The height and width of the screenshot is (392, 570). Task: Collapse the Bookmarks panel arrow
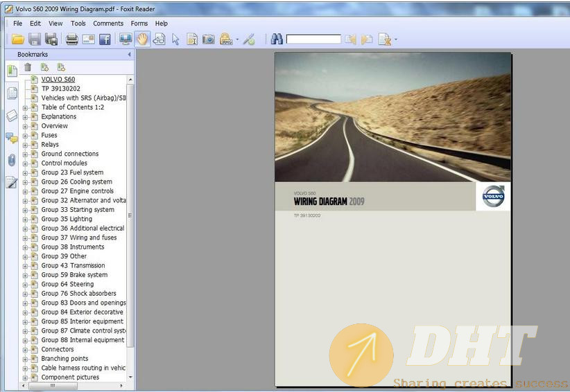pos(129,55)
